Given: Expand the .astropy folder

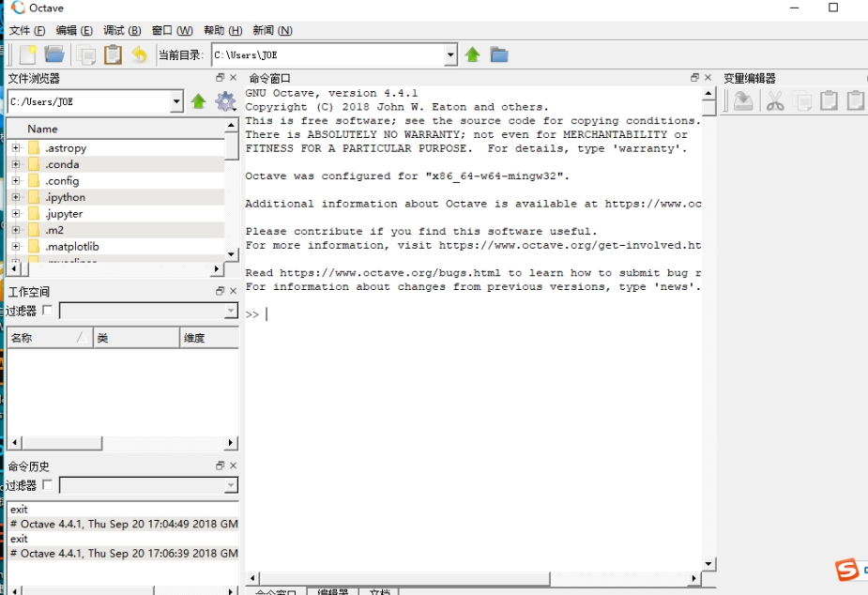Looking at the screenshot, I should click(16, 147).
